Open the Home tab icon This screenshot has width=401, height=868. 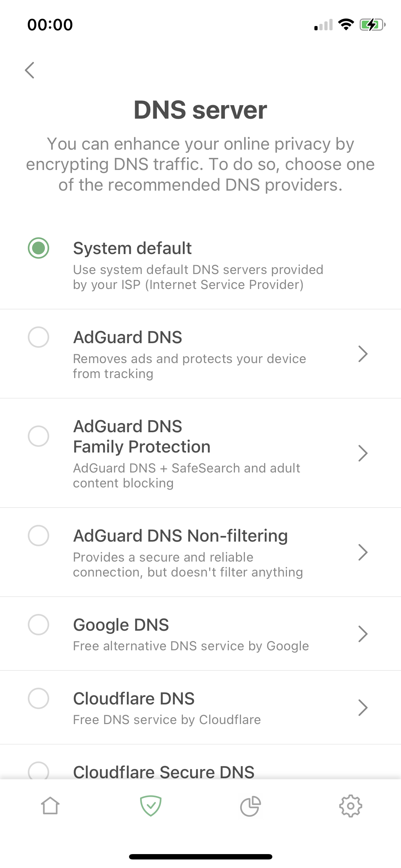50,806
